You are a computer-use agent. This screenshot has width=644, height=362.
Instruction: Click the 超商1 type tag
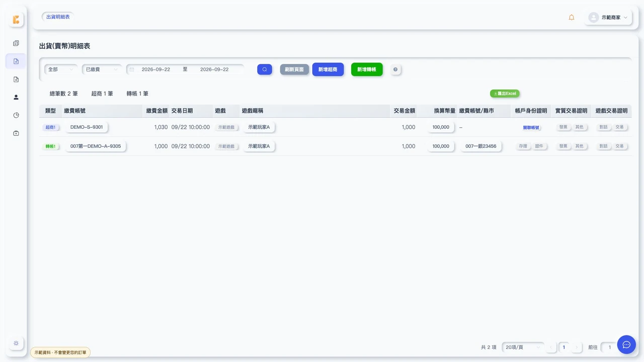click(50, 127)
